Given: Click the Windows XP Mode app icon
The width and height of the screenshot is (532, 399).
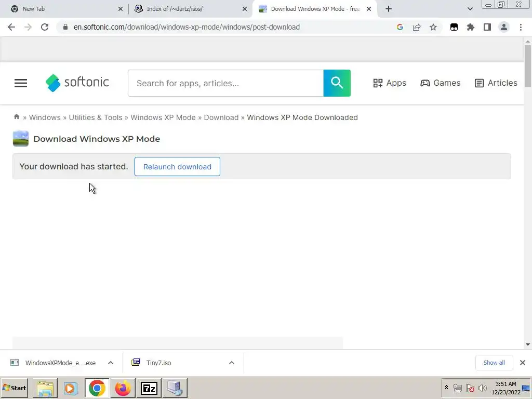Looking at the screenshot, I should coord(21,138).
